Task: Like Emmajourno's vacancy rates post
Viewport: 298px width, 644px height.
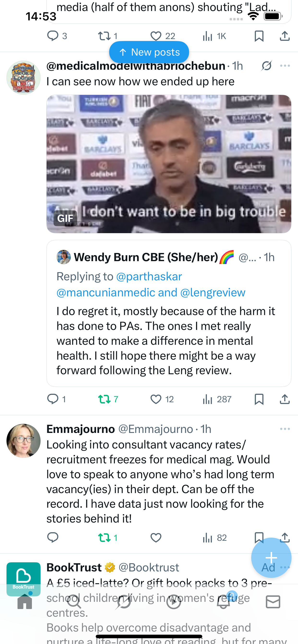Action: [x=156, y=537]
